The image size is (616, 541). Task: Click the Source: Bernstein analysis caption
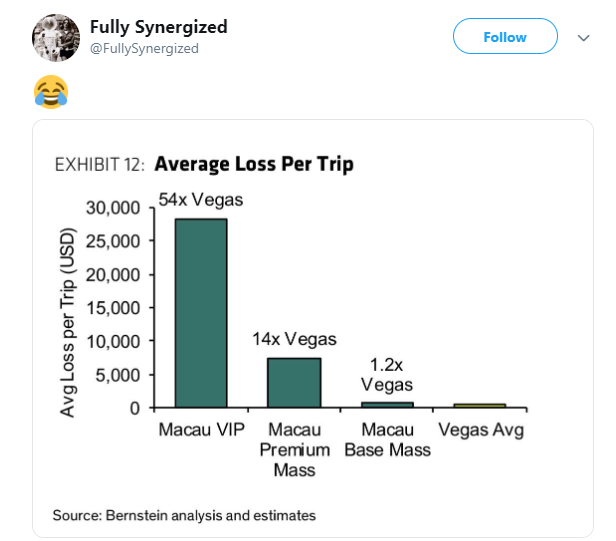[x=184, y=515]
